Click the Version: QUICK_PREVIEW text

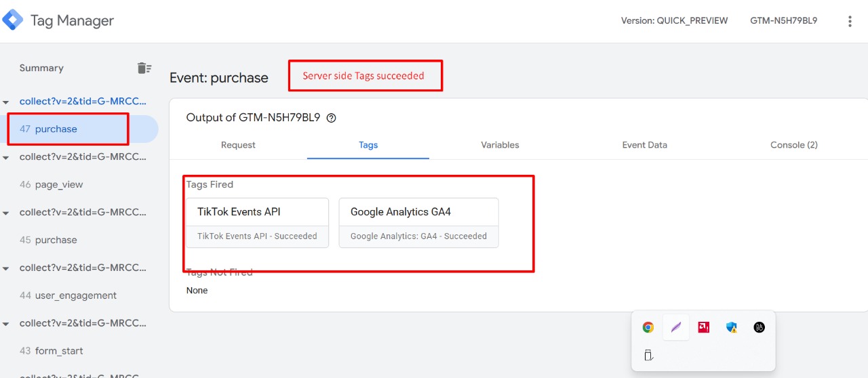point(674,21)
